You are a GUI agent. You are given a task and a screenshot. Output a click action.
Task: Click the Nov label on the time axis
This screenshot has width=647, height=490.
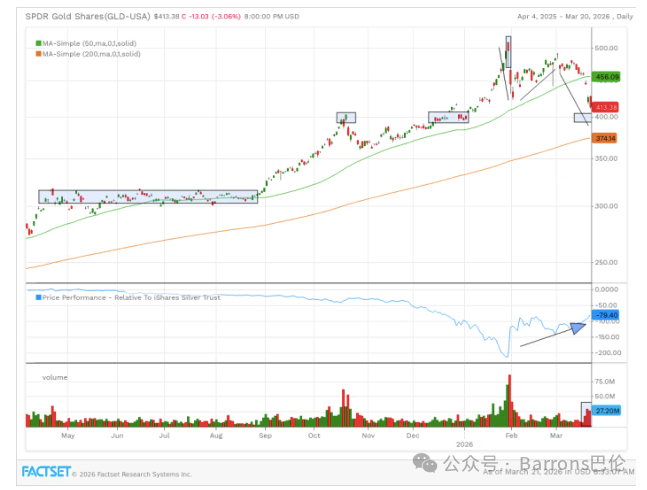point(368,436)
